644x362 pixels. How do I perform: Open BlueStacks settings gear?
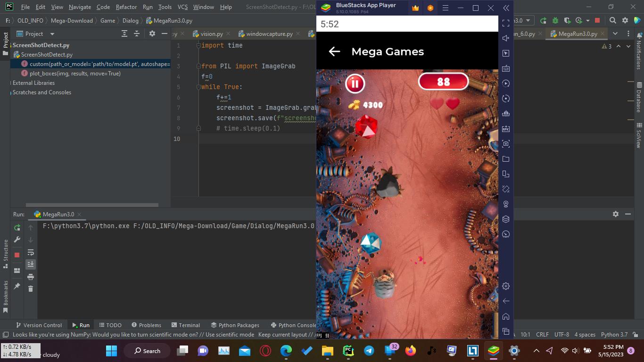[x=506, y=286]
